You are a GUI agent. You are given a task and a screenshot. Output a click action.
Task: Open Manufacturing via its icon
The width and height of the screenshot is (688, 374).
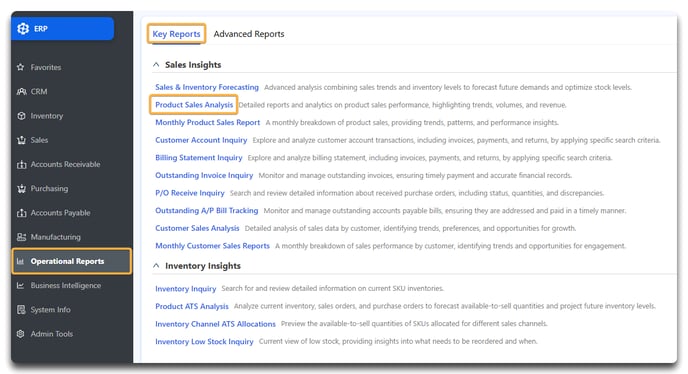21,237
